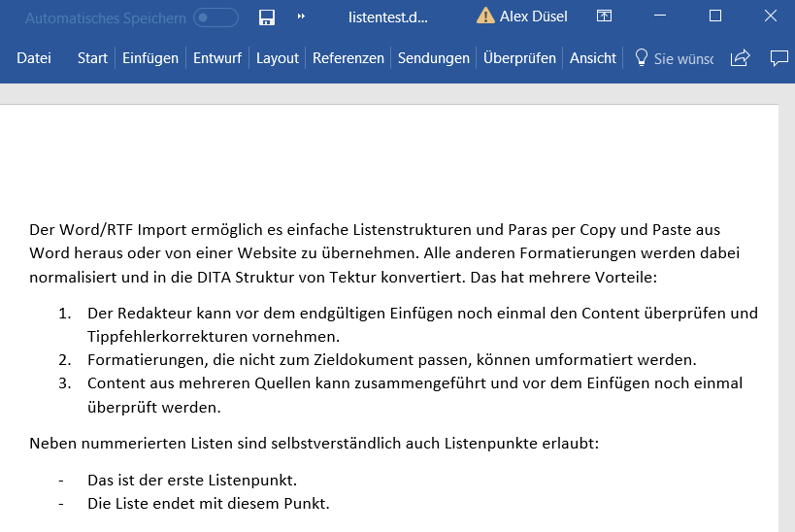The image size is (795, 532).
Task: Click the document title listentest.d...
Action: (388, 17)
